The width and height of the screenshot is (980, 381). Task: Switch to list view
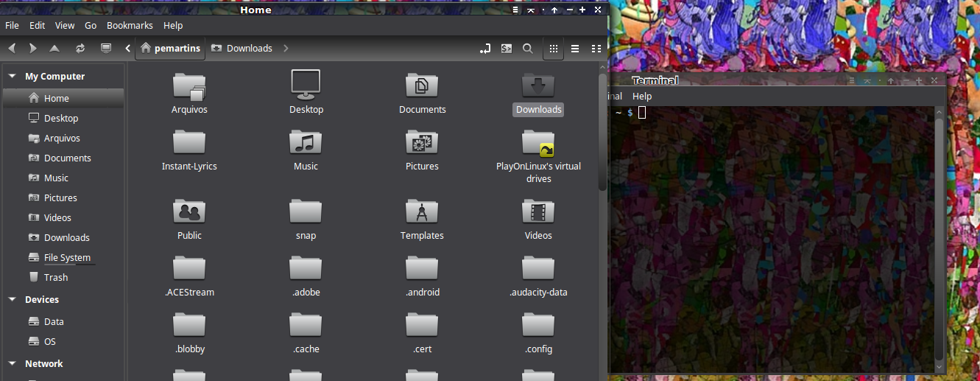click(575, 49)
